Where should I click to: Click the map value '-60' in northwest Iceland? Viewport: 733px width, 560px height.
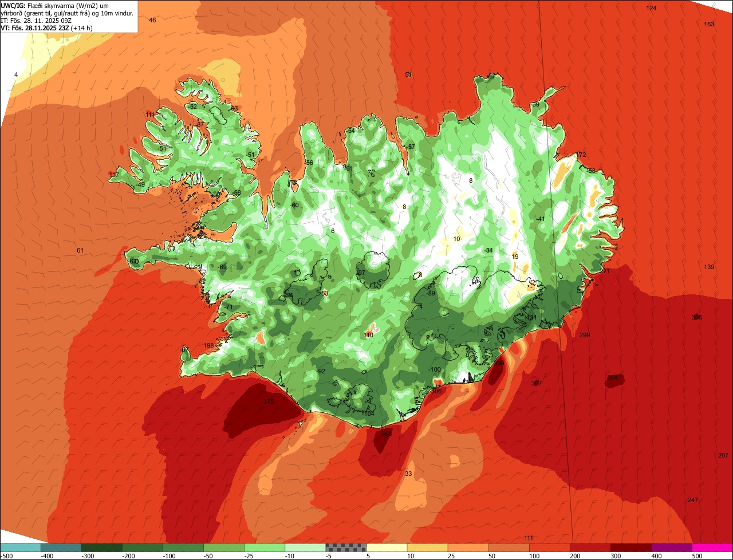click(x=294, y=206)
